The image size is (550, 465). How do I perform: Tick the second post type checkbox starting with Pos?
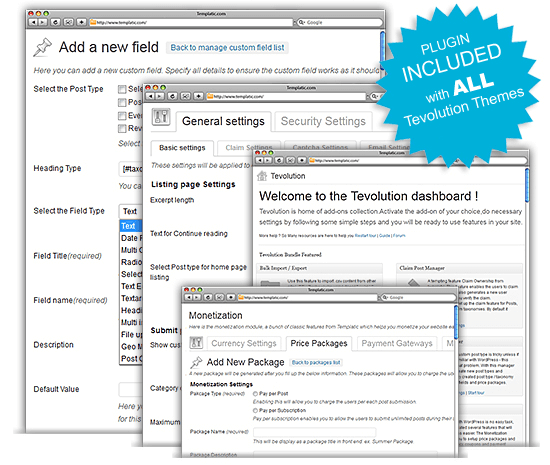pos(122,102)
